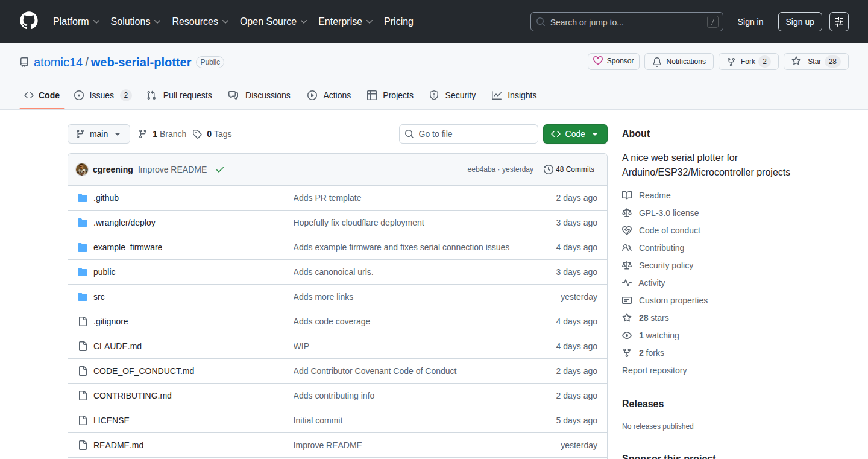Click the 28 stars link in About

[x=654, y=318]
